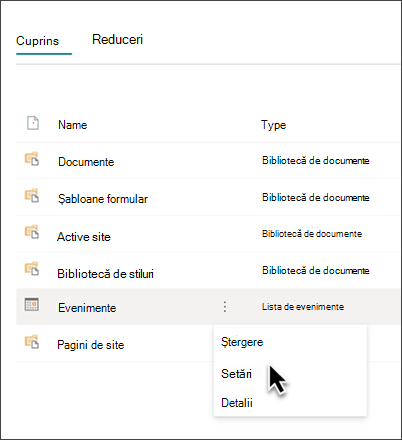Open the Pagini de site library
The width and height of the screenshot is (402, 440).
pyautogui.click(x=91, y=345)
